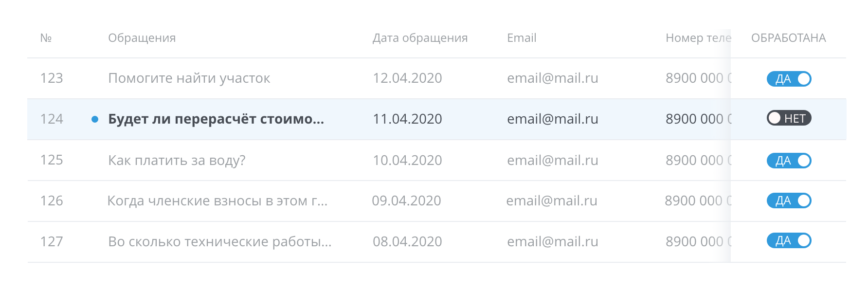
Task: Open request 'Когда членские взносы в этом г...'
Action: click(x=217, y=201)
